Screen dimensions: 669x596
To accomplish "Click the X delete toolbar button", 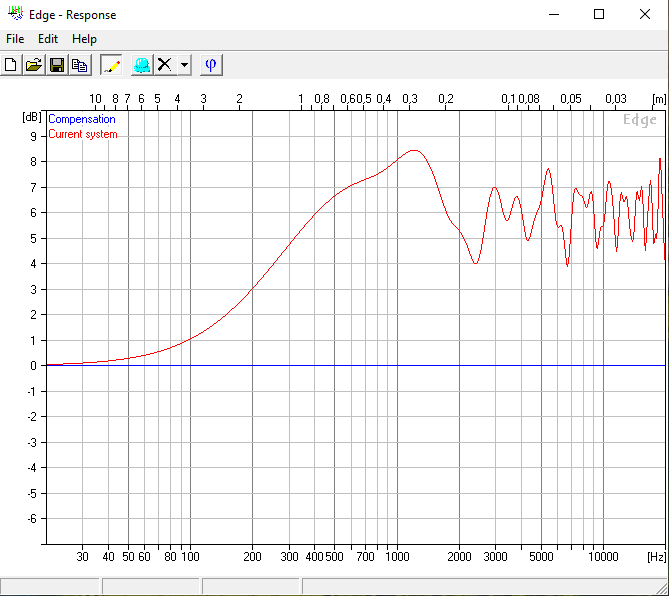I will [165, 65].
